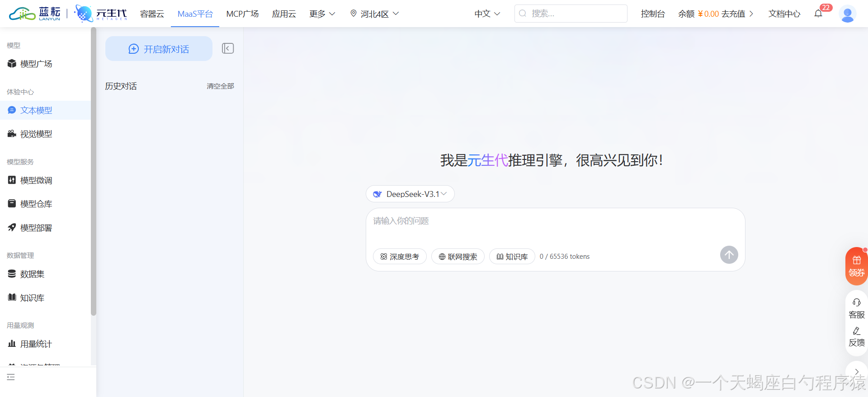Toggle 知识库 in chat input
The height and width of the screenshot is (397, 868).
(x=512, y=257)
